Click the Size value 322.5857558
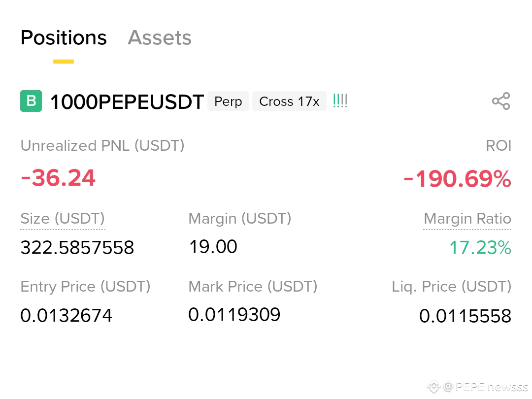The height and width of the screenshot is (399, 532). click(77, 247)
